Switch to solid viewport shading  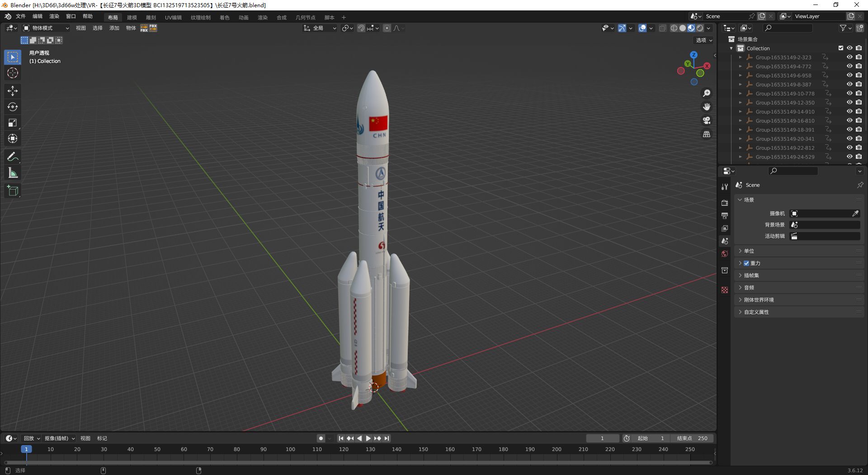(x=683, y=28)
